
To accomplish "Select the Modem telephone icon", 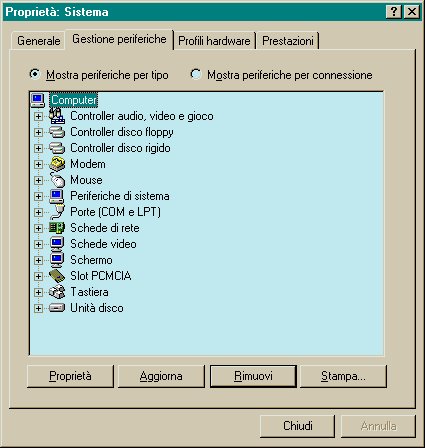I will [57, 164].
